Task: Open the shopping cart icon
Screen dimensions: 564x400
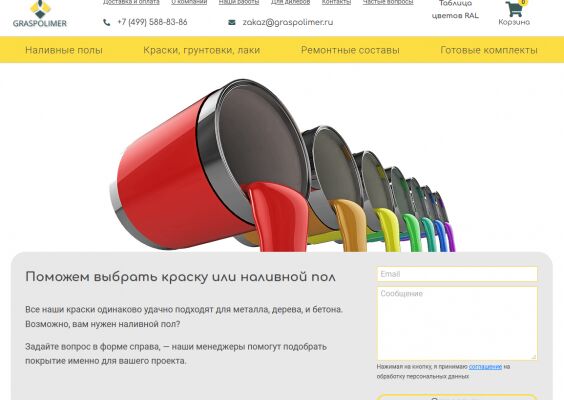Action: pyautogui.click(x=514, y=9)
